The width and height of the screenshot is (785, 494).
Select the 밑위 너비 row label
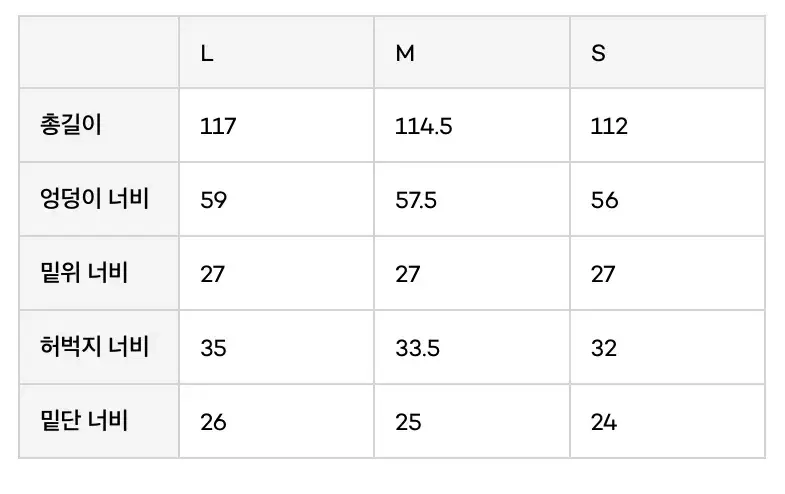[80, 273]
